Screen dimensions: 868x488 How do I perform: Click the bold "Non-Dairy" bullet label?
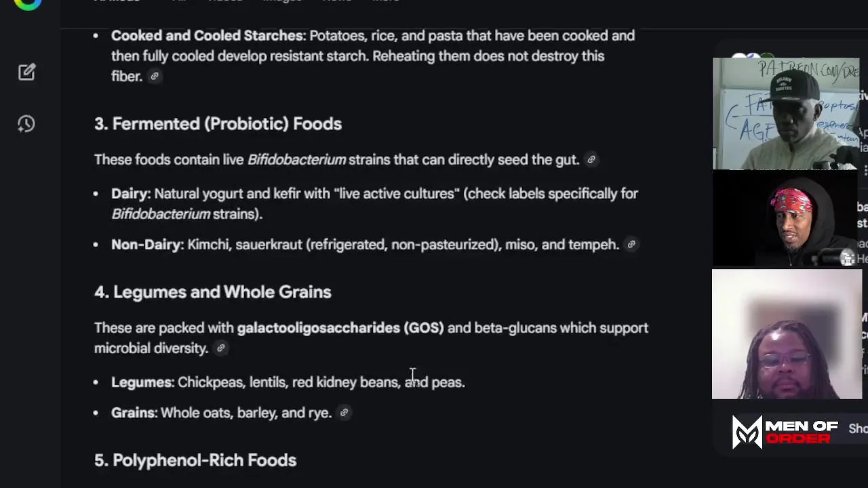(146, 245)
